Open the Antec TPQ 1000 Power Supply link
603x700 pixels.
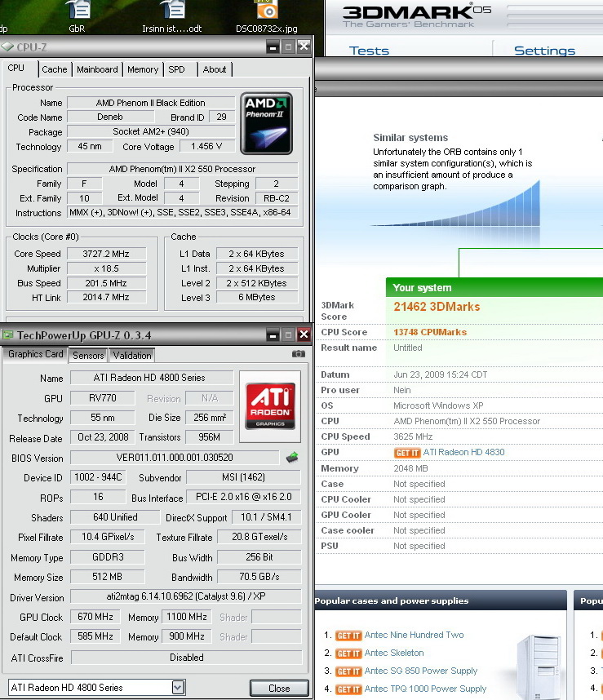point(425,689)
